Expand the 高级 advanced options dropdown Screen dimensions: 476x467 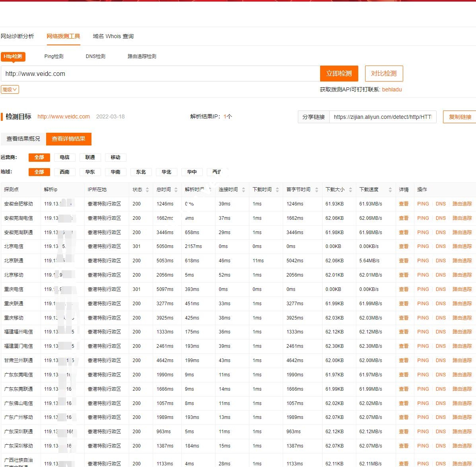click(x=10, y=90)
